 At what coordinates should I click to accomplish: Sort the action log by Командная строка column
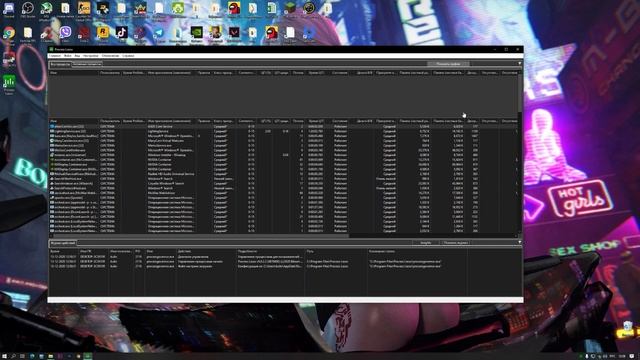[417, 251]
